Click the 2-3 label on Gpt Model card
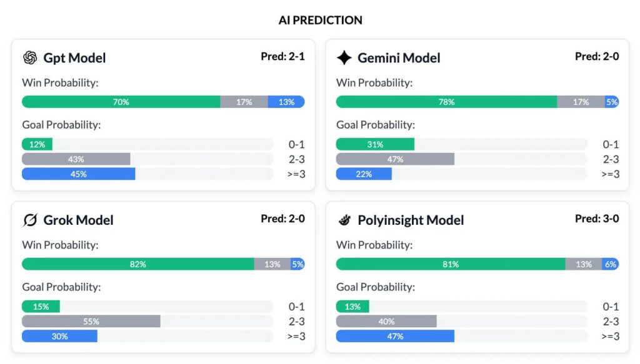 point(296,159)
